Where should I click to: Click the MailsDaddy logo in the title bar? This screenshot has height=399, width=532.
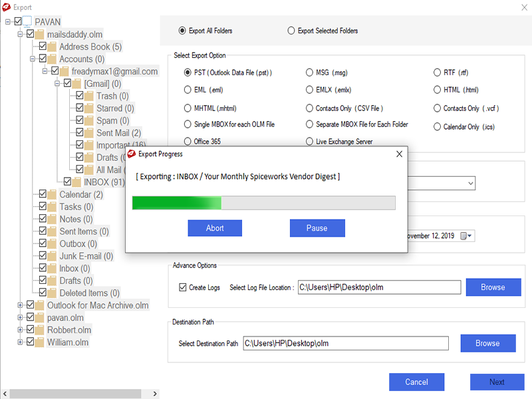pyautogui.click(x=7, y=7)
